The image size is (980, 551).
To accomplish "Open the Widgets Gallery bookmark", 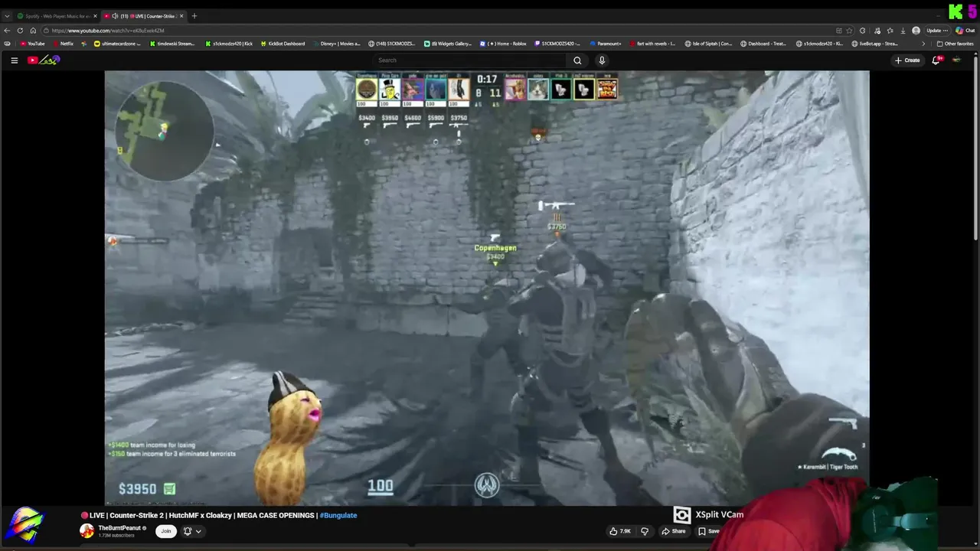I will click(448, 44).
